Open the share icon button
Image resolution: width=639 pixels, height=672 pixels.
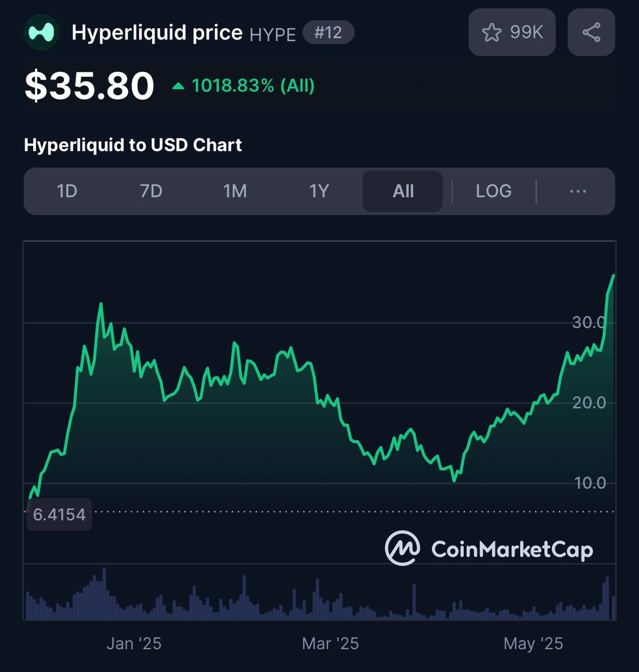591,33
